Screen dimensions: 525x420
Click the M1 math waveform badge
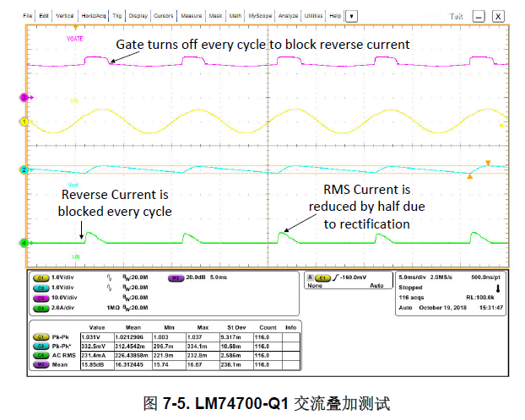176,277
